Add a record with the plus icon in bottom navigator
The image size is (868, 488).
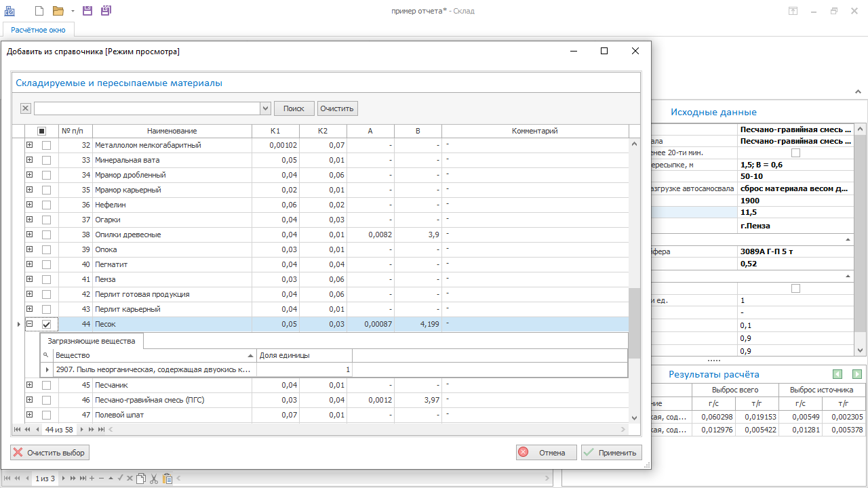click(92, 479)
